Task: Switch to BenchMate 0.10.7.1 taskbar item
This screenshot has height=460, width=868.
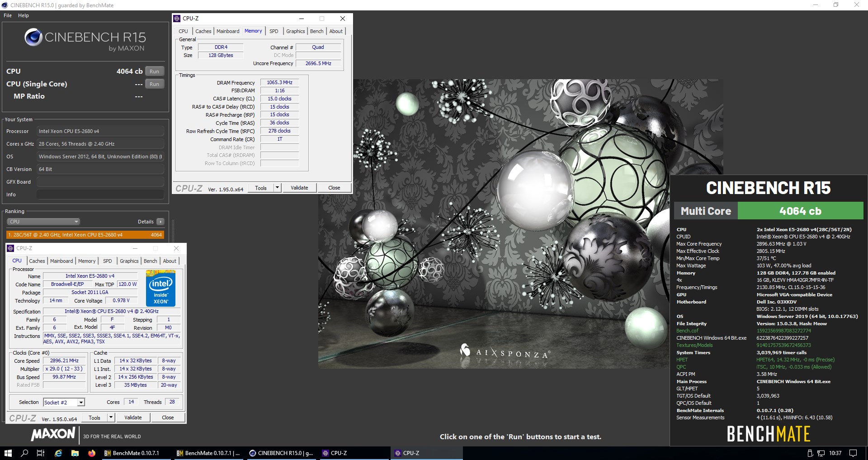Action: point(136,453)
